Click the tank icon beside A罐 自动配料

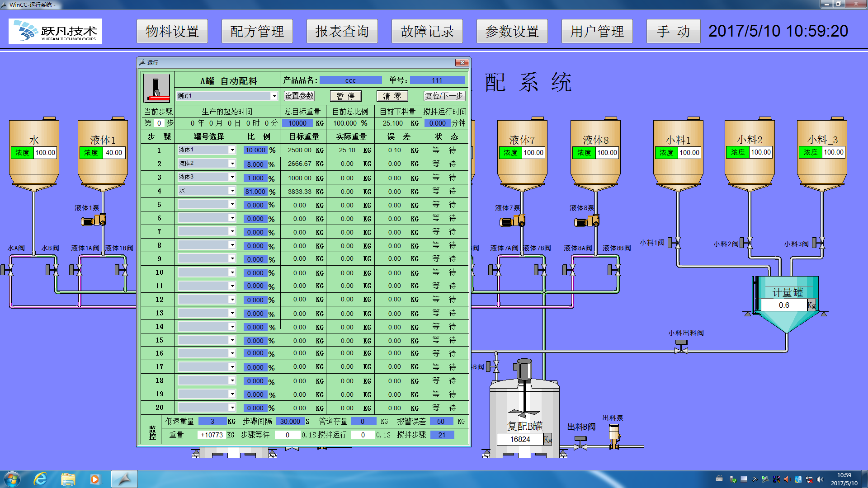(x=156, y=88)
